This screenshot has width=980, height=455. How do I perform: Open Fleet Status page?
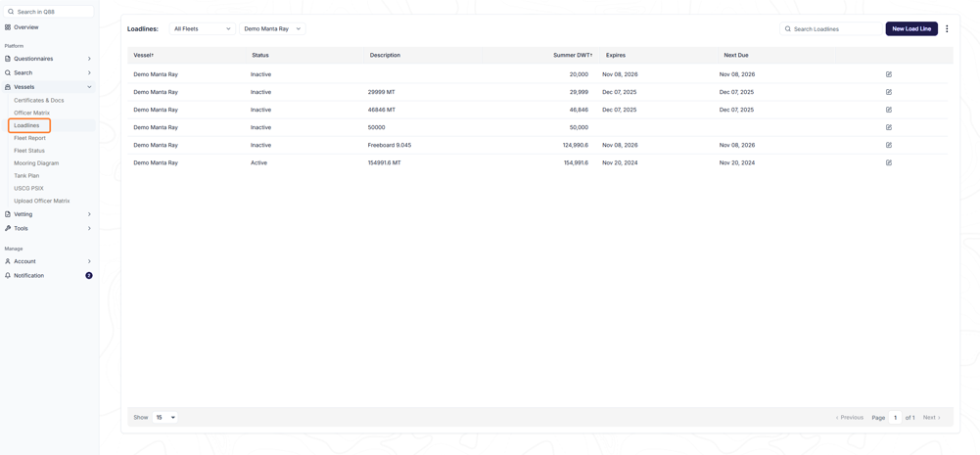(x=29, y=151)
